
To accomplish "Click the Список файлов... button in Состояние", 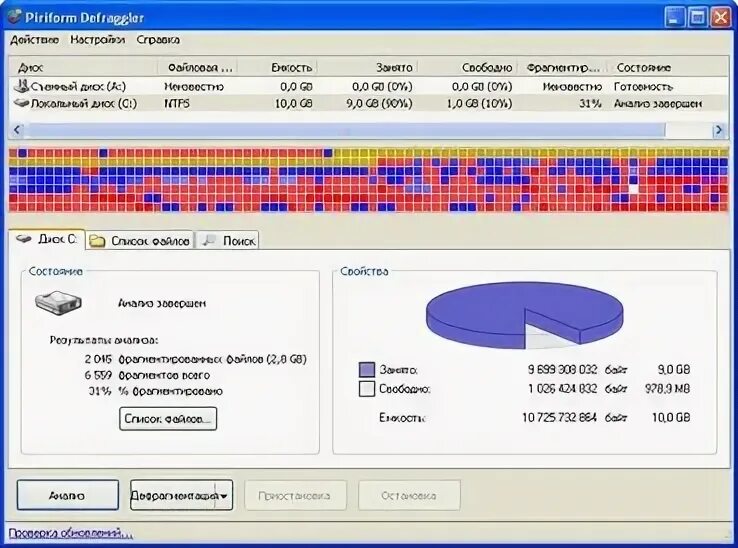I will tap(168, 419).
